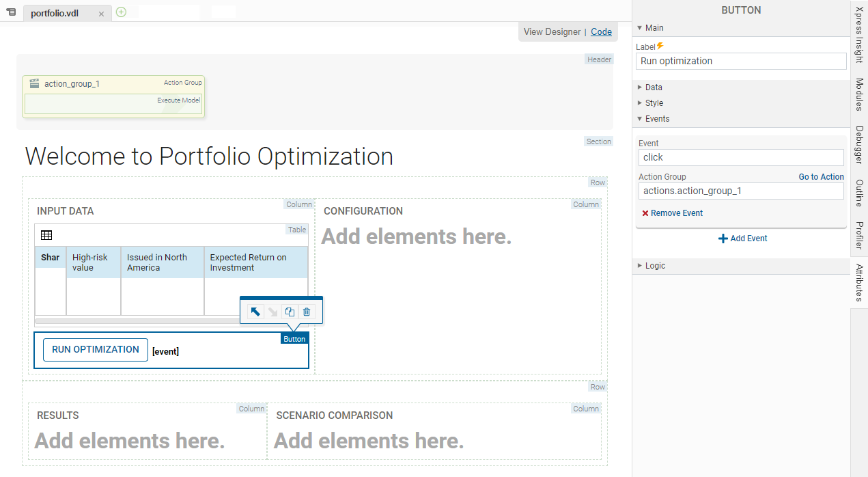Close the portfolio.vdl tab
Image resolution: width=868 pixels, height=477 pixels.
[x=101, y=14]
